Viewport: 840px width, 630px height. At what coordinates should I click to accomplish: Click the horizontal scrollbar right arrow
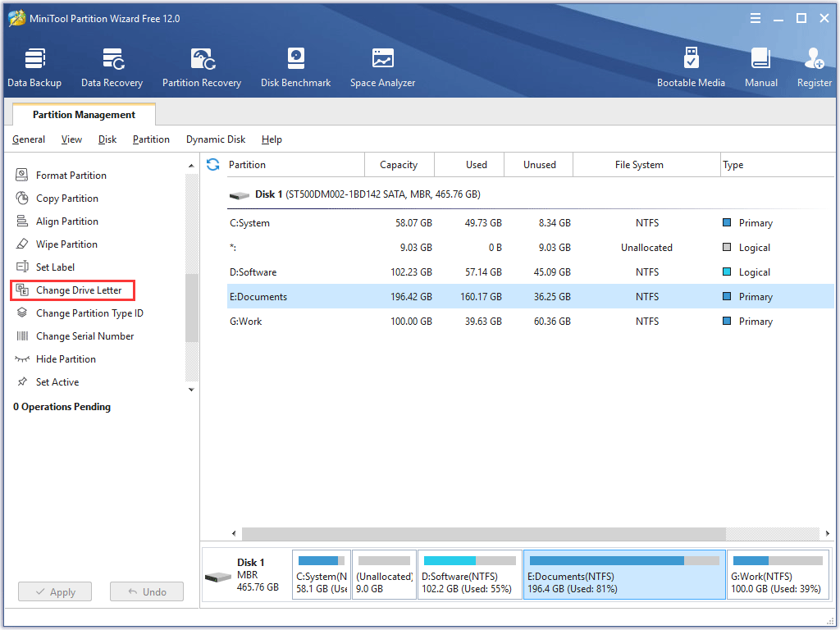pyautogui.click(x=828, y=532)
